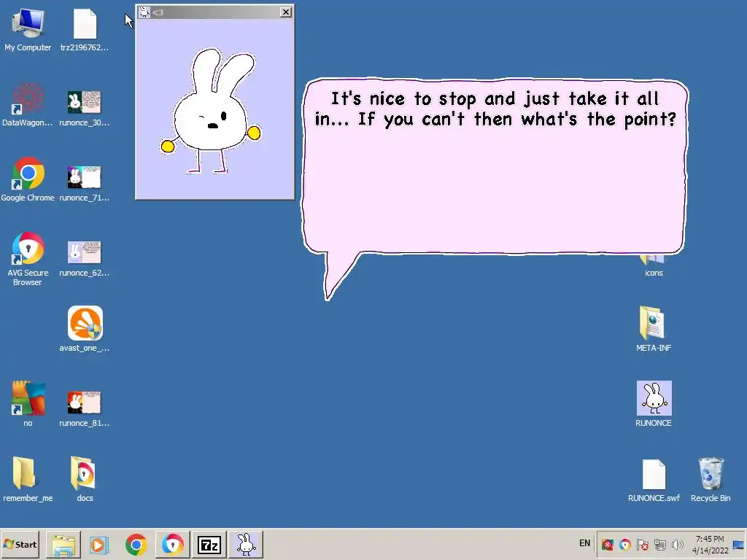Viewport: 747px width, 560px height.
Task: Select the docs folder icon
Action: [85, 480]
